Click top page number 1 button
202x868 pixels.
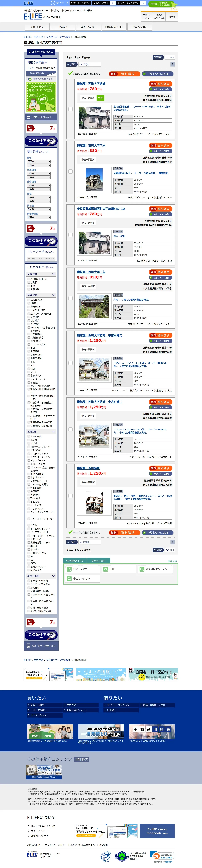point(173,64)
